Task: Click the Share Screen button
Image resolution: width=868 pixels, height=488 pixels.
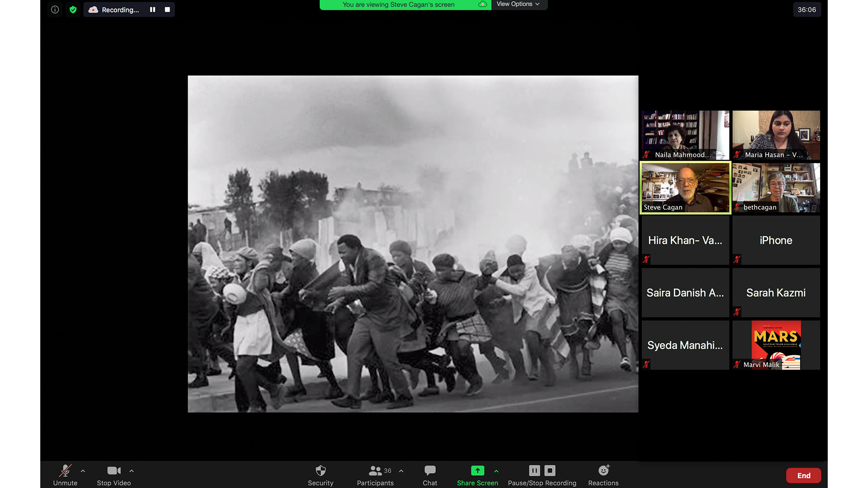Action: tap(477, 475)
